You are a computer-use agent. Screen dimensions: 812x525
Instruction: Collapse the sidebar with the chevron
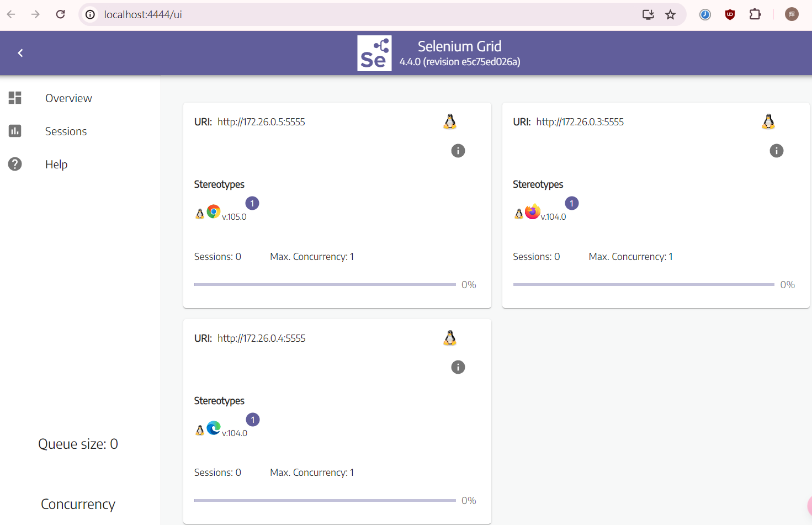click(20, 53)
